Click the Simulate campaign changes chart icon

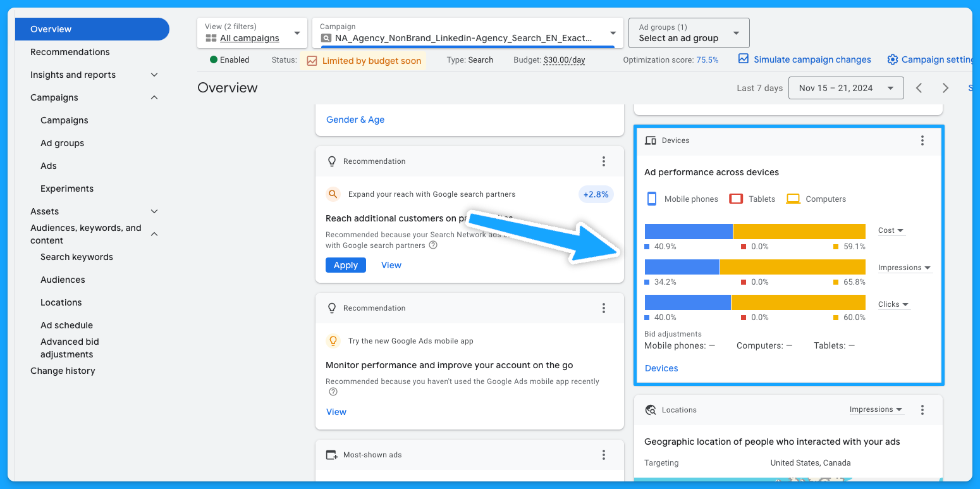coord(744,59)
